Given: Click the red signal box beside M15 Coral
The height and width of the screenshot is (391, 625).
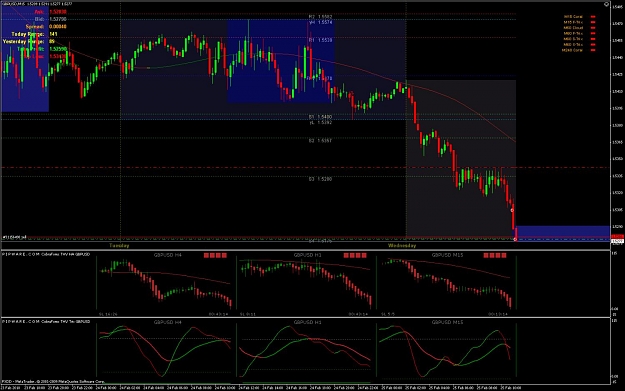Looking at the screenshot, I should 593,17.
